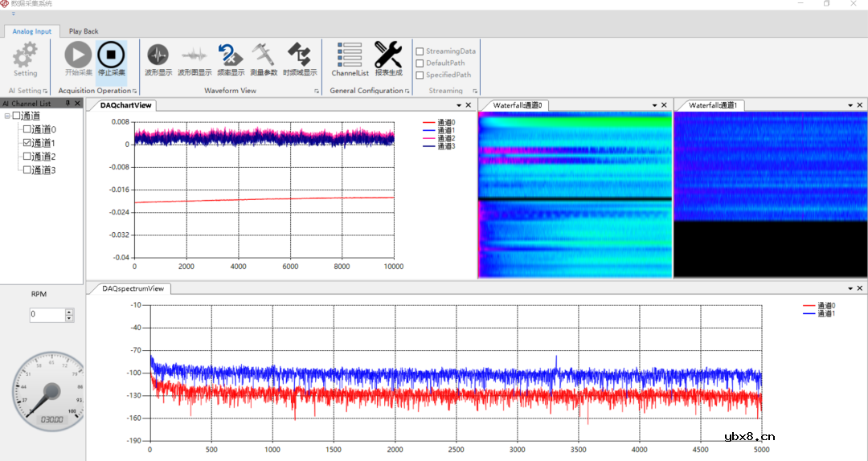Tick the SpecifiedPath checkbox
The width and height of the screenshot is (868, 461).
[x=420, y=75]
